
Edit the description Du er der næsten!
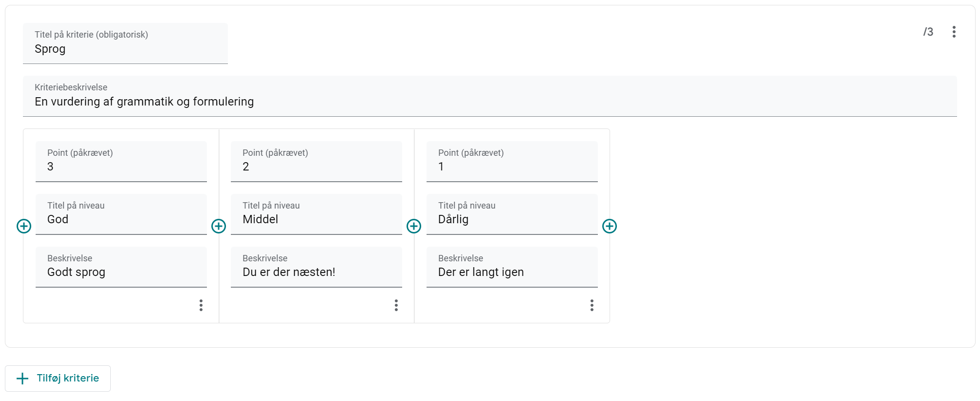pos(316,272)
